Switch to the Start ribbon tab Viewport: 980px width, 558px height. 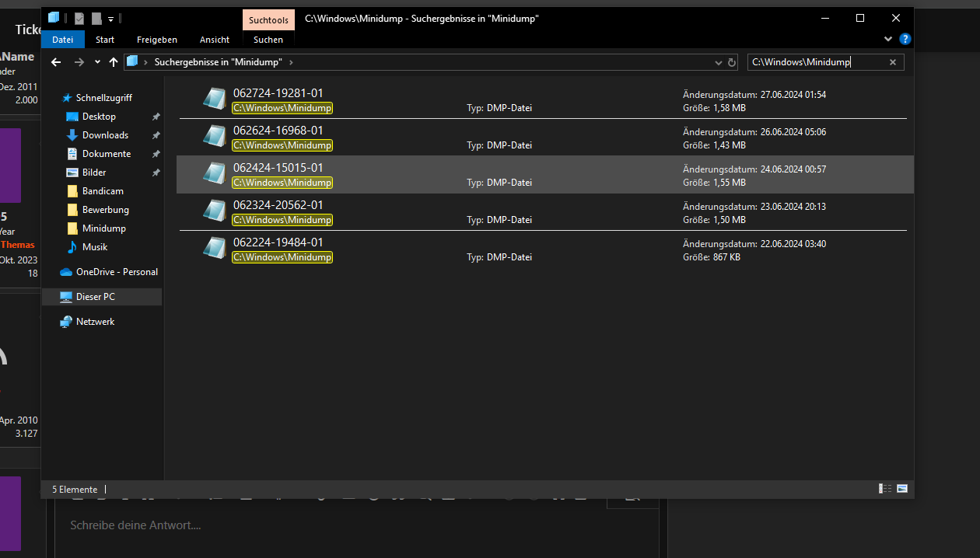(x=105, y=40)
